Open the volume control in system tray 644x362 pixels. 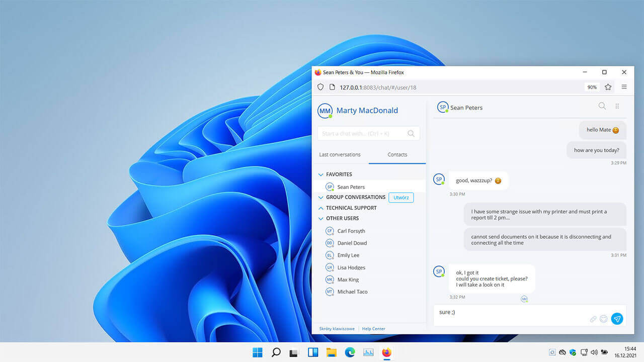[594, 352]
